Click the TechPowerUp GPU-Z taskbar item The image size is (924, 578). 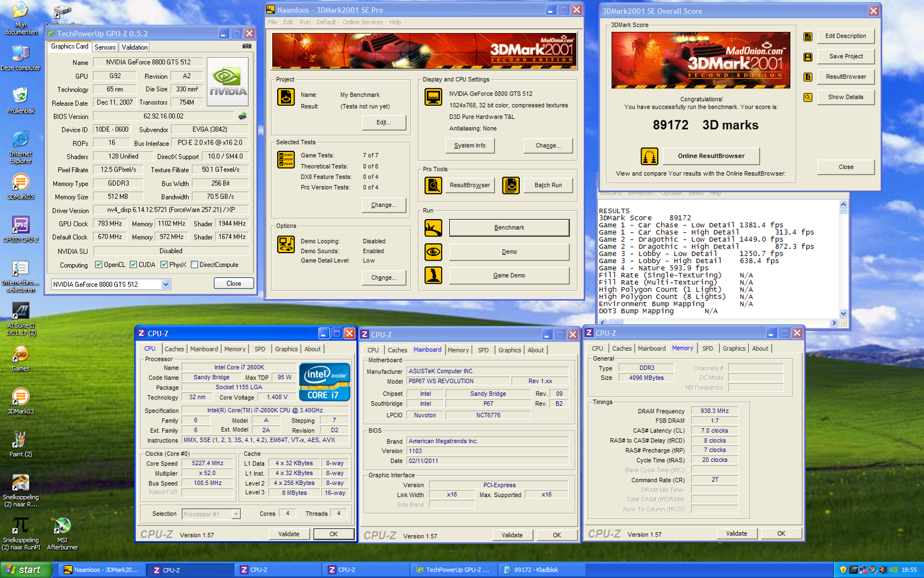click(x=454, y=570)
